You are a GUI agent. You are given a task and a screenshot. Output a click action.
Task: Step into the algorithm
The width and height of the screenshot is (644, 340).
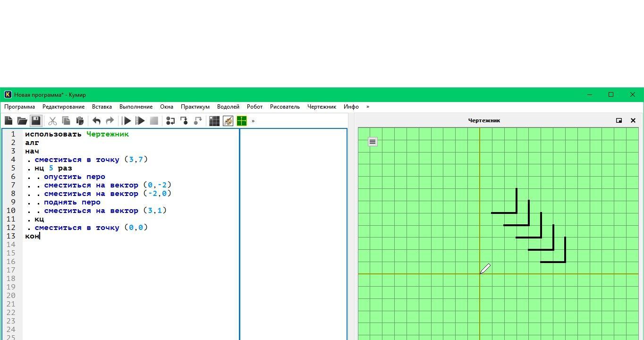184,121
